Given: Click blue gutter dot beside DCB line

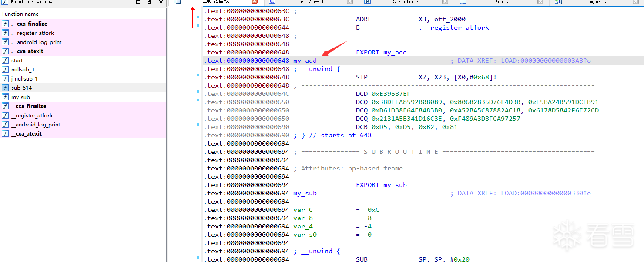Looking at the screenshot, I should click(x=198, y=125).
